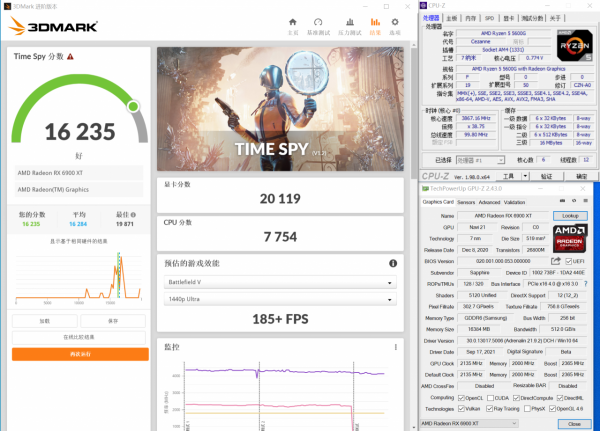Switch to the Sensors tab in GPU-Z
The width and height of the screenshot is (600, 431).
click(x=466, y=201)
